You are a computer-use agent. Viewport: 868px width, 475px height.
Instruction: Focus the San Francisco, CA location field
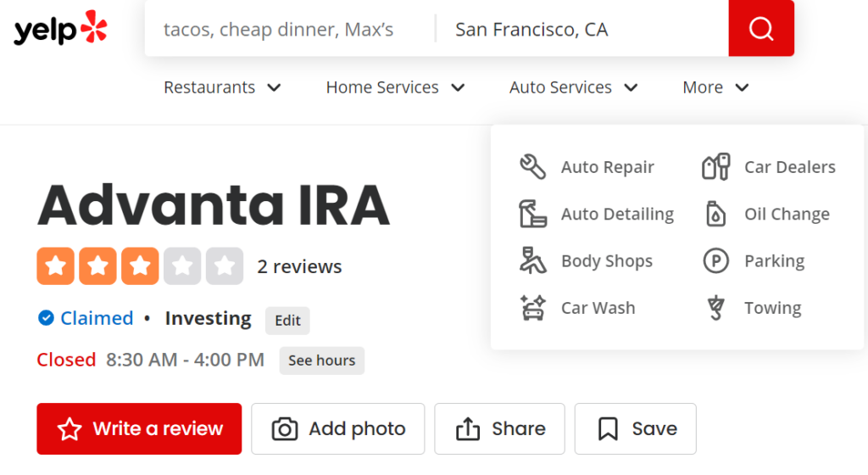[582, 29]
